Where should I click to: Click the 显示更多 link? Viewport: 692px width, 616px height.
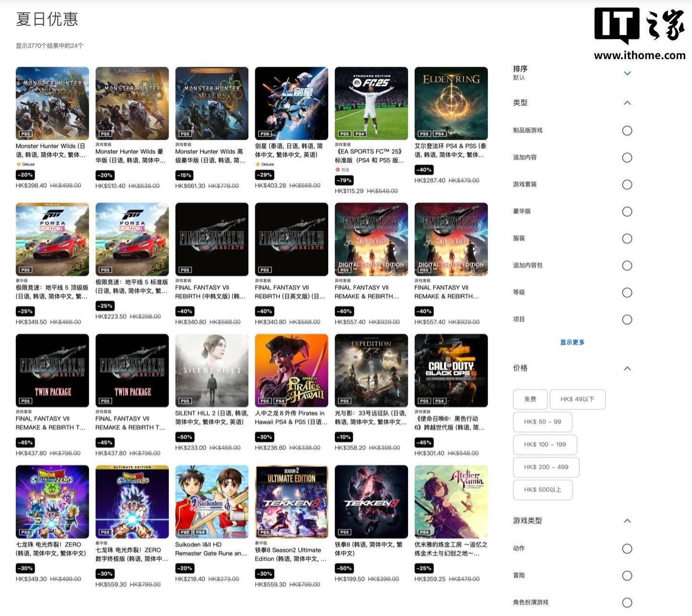[x=572, y=342]
